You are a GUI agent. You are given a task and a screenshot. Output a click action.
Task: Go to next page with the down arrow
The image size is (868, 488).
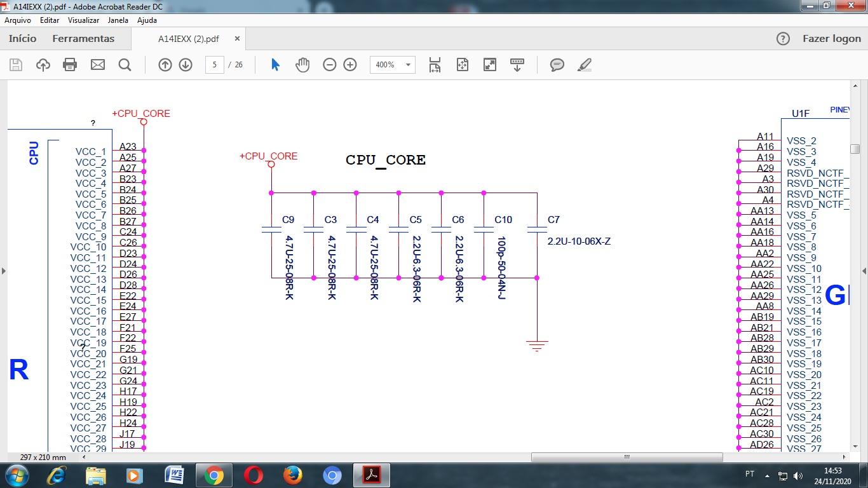click(186, 65)
